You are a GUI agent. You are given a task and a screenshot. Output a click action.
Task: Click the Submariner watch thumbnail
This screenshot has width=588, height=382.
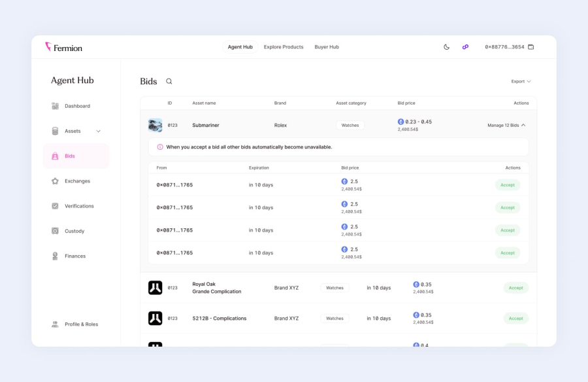coord(155,125)
